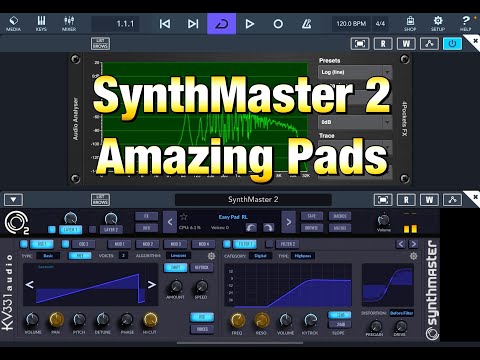The image size is (480, 360).
Task: Go to next preset with the right chevron
Action: pos(289,222)
